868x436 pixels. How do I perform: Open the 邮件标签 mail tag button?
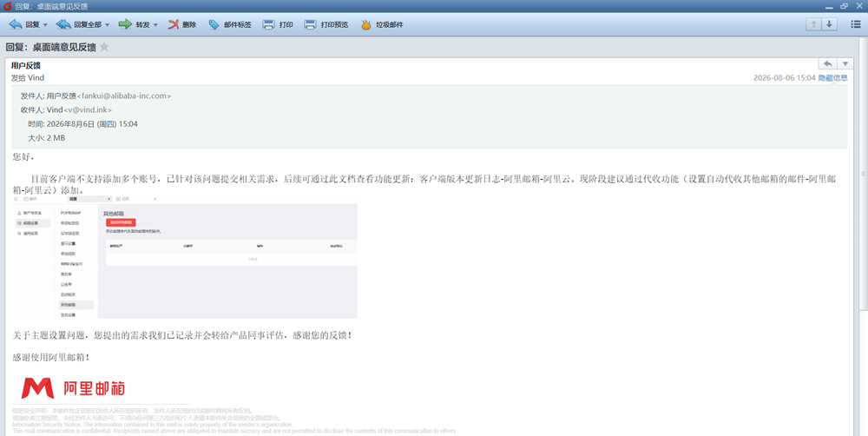click(230, 24)
